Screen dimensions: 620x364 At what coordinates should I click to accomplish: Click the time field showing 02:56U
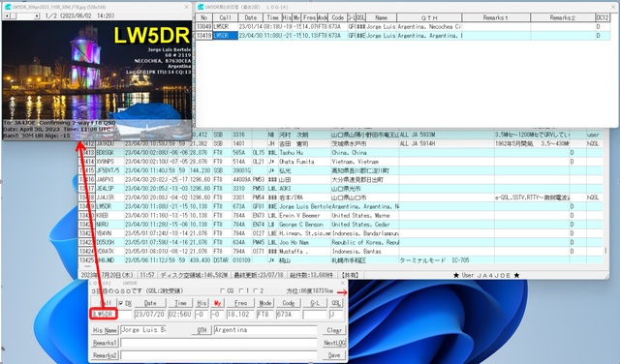[x=181, y=315]
